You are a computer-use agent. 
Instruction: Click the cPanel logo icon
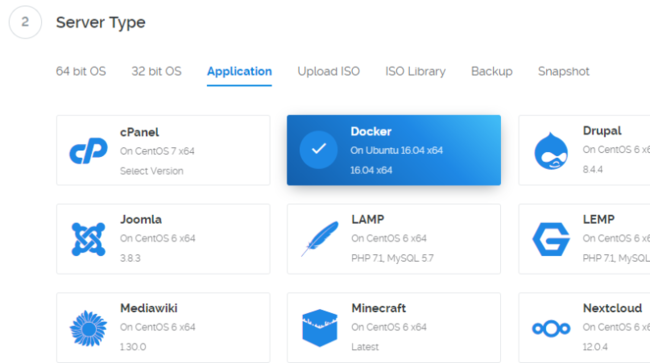(88, 150)
